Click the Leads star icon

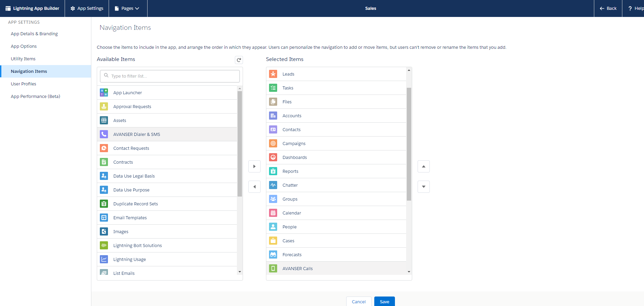coord(273,74)
